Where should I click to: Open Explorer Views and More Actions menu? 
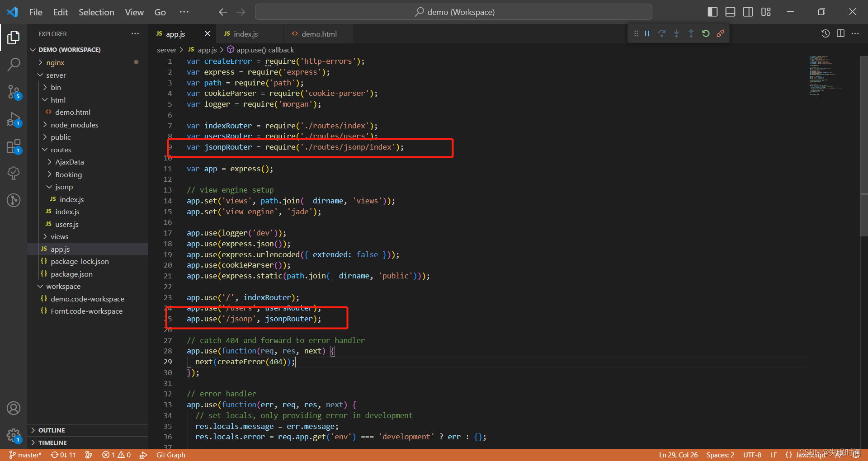tap(135, 33)
